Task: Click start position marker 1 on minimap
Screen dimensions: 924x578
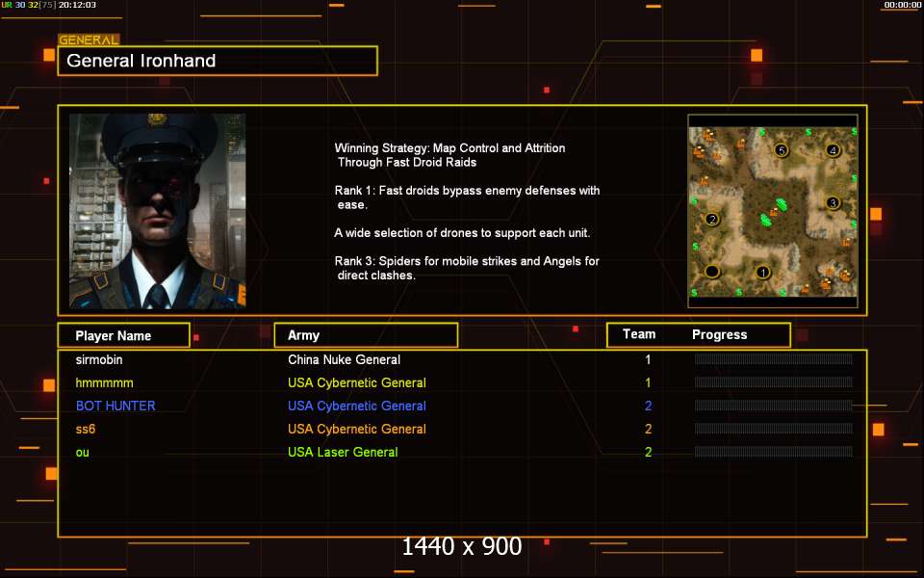Action: pos(762,273)
